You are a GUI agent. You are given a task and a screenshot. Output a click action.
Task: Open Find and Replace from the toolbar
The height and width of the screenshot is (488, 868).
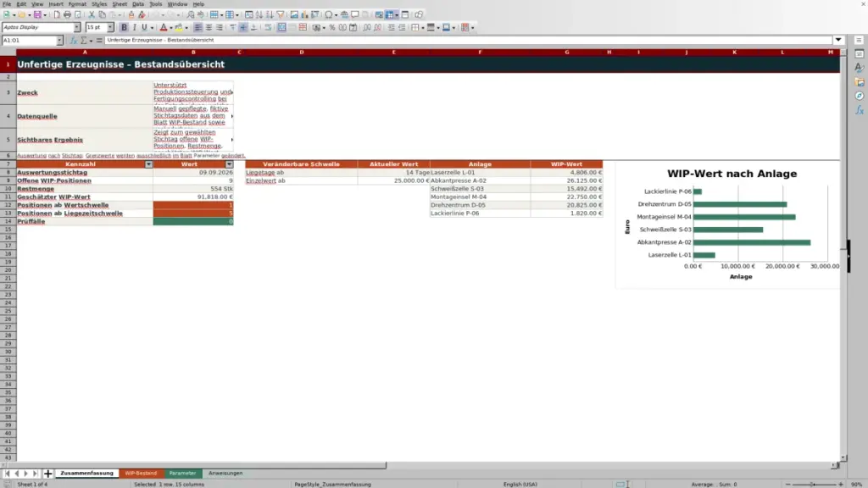(x=191, y=15)
